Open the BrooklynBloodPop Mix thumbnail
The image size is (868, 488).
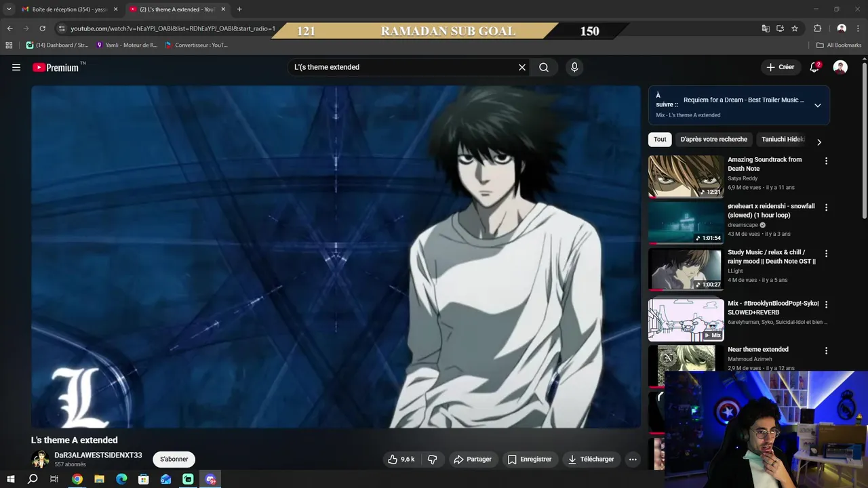tap(686, 320)
